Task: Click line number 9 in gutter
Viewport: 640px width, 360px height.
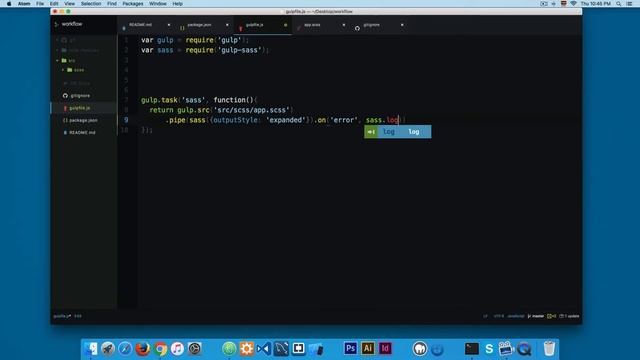Action: pyautogui.click(x=126, y=120)
